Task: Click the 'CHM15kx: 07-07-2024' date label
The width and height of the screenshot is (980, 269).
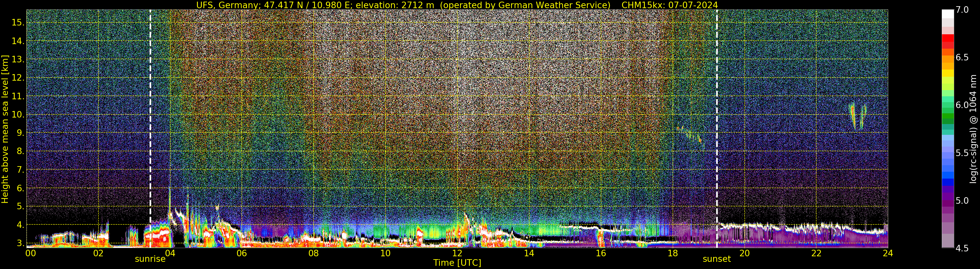Action: [x=669, y=5]
